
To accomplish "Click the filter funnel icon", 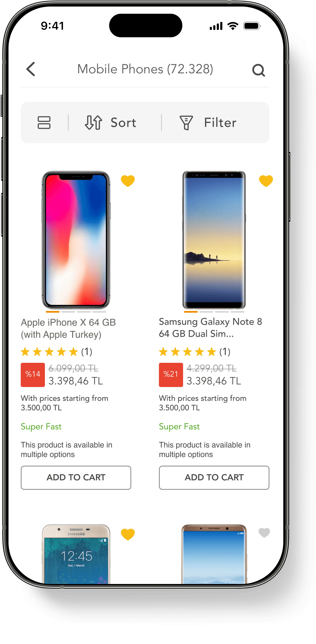I will [186, 123].
